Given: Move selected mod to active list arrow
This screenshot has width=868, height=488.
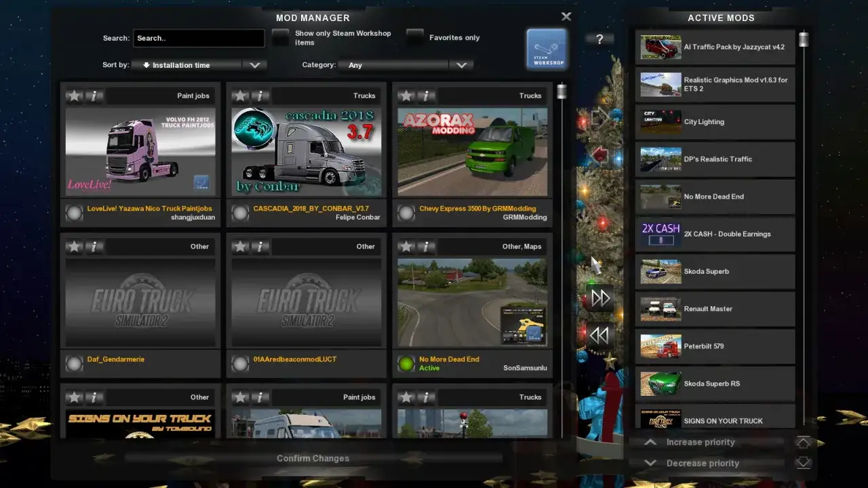Looking at the screenshot, I should (600, 118).
